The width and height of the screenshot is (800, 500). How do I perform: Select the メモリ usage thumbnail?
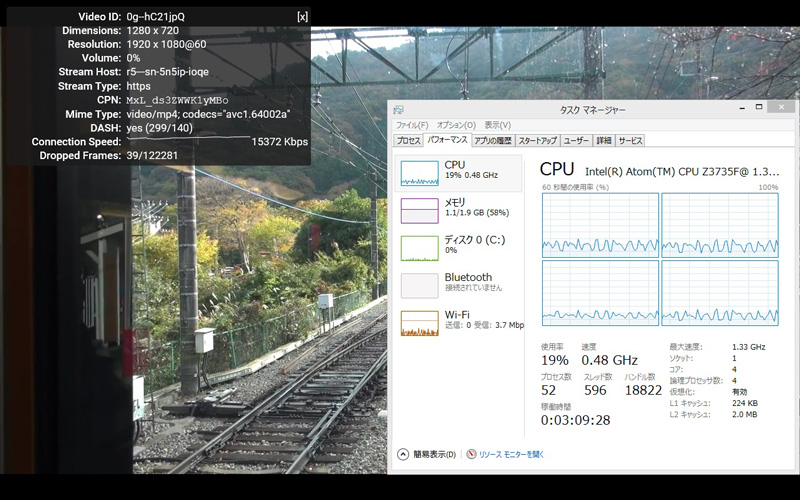(419, 211)
